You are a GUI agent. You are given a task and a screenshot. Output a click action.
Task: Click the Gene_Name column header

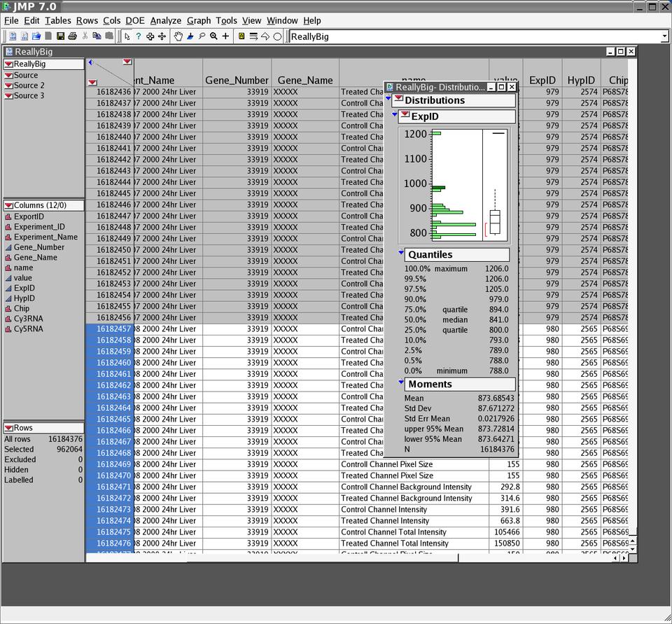pyautogui.click(x=305, y=81)
